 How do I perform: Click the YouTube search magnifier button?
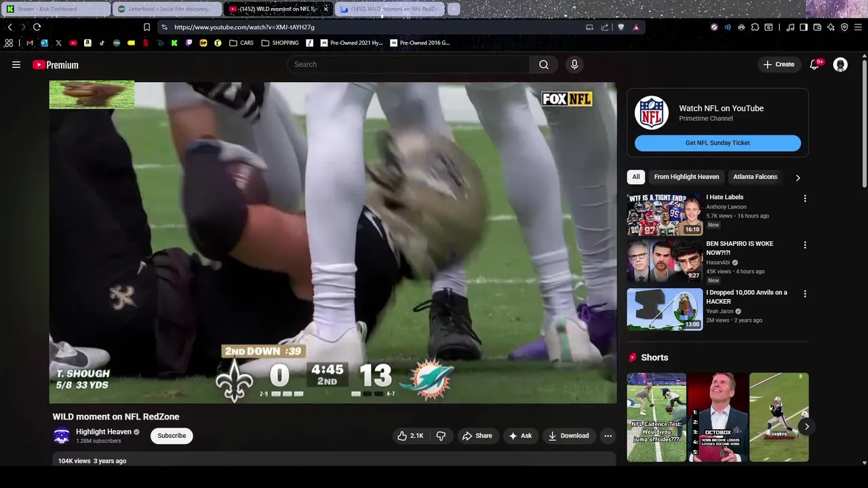coord(544,64)
